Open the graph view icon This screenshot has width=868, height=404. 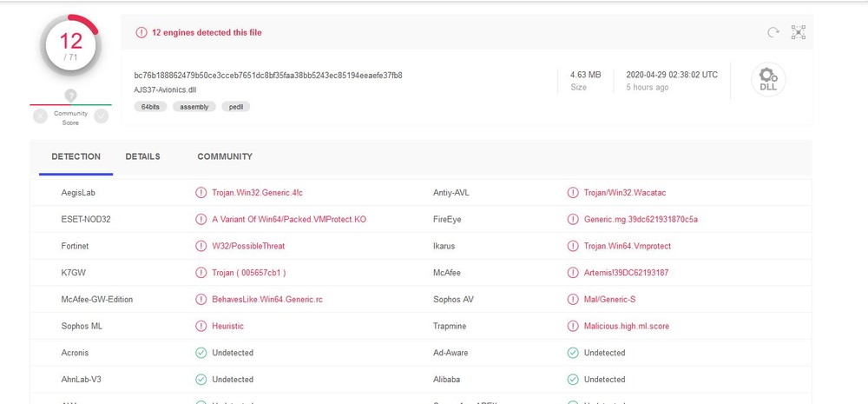click(799, 32)
